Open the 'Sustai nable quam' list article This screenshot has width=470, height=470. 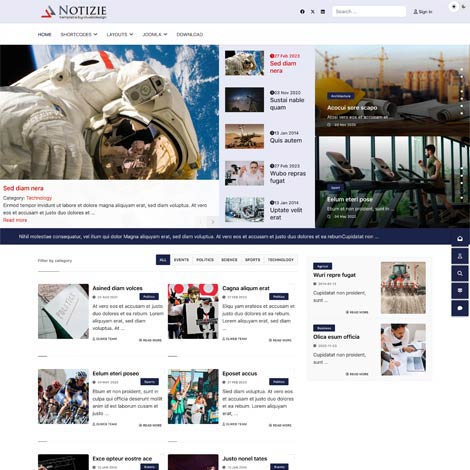tap(287, 104)
